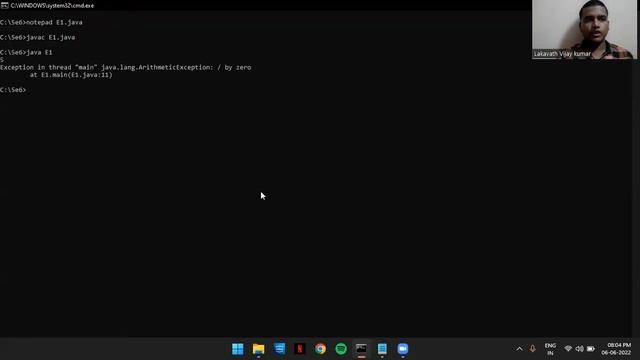Click the 'notepad E1.java' command line
This screenshot has height=360, width=640.
tap(41, 22)
